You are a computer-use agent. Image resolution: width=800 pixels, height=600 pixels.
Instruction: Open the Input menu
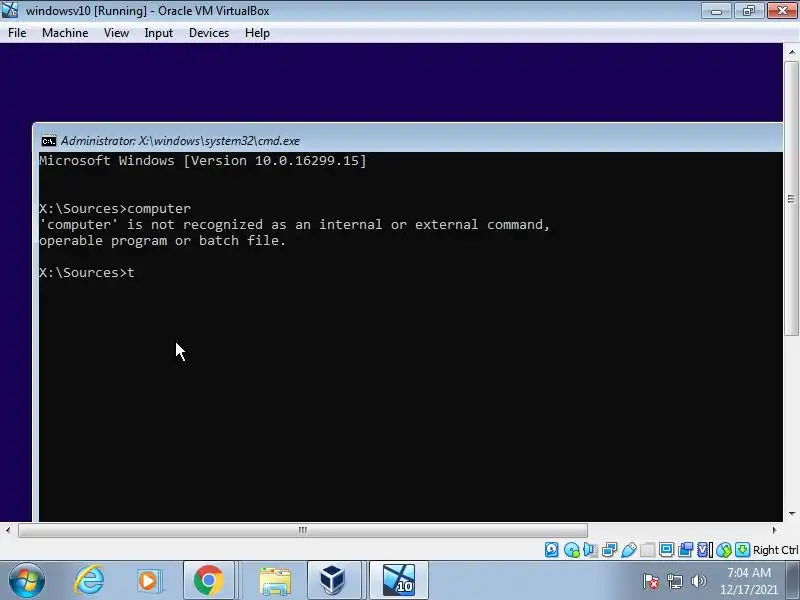(158, 33)
